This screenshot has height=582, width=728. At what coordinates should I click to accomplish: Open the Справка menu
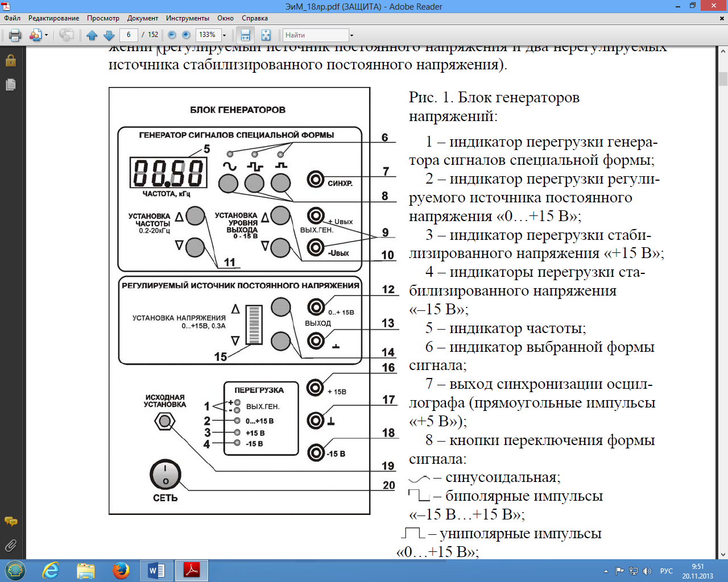click(255, 18)
